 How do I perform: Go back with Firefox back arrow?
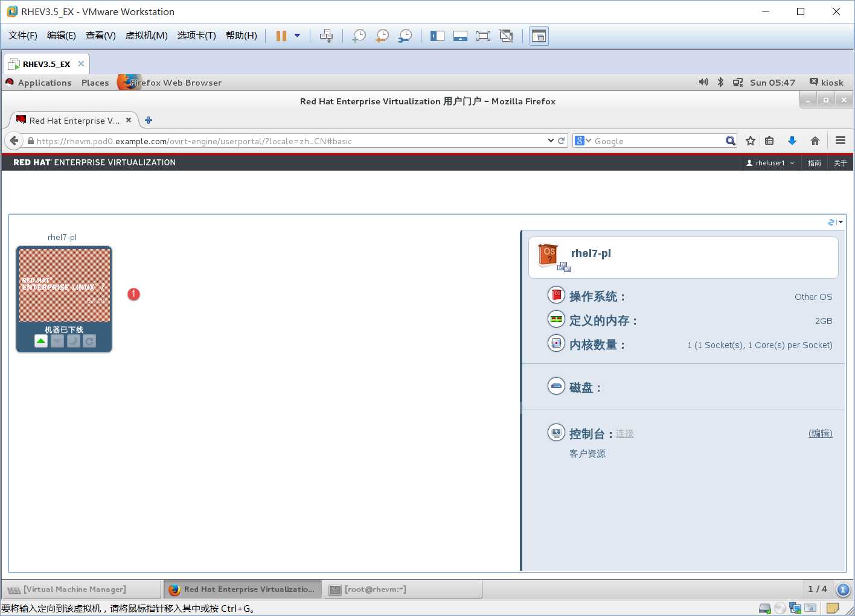pyautogui.click(x=14, y=141)
